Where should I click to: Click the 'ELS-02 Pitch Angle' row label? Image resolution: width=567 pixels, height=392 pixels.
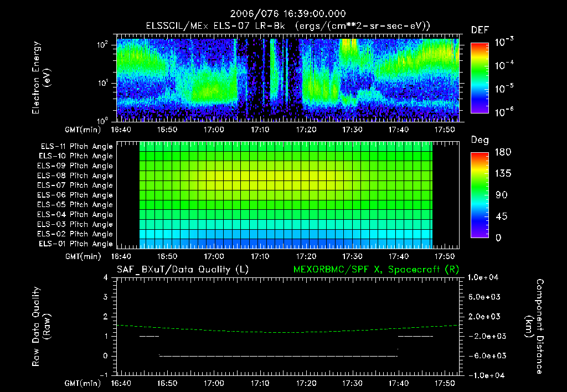(x=75, y=234)
